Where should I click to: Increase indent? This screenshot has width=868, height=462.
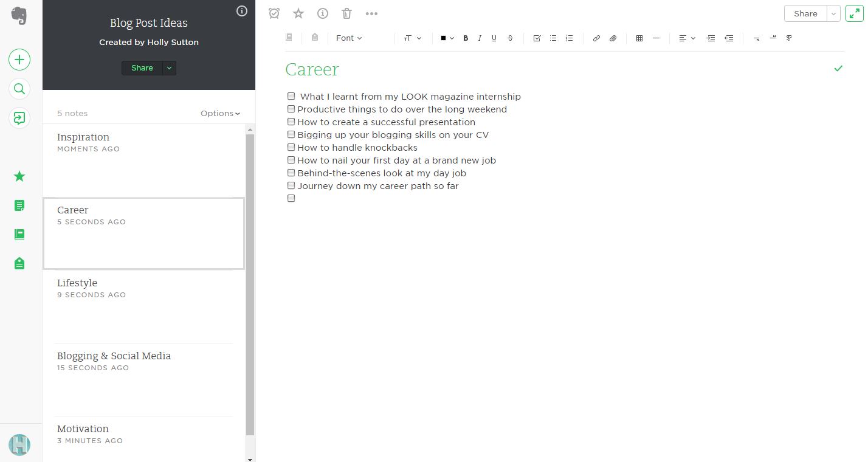click(x=711, y=38)
